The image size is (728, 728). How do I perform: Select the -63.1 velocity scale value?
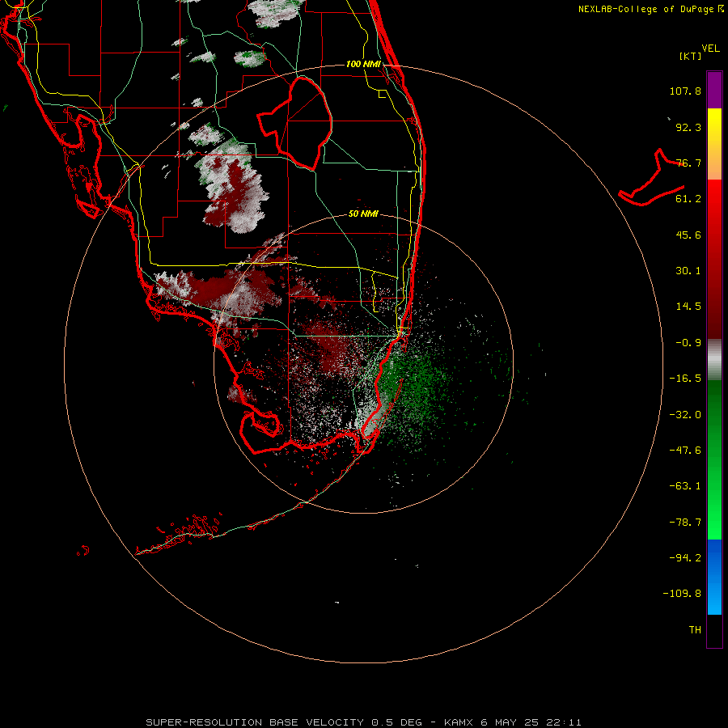point(685,486)
